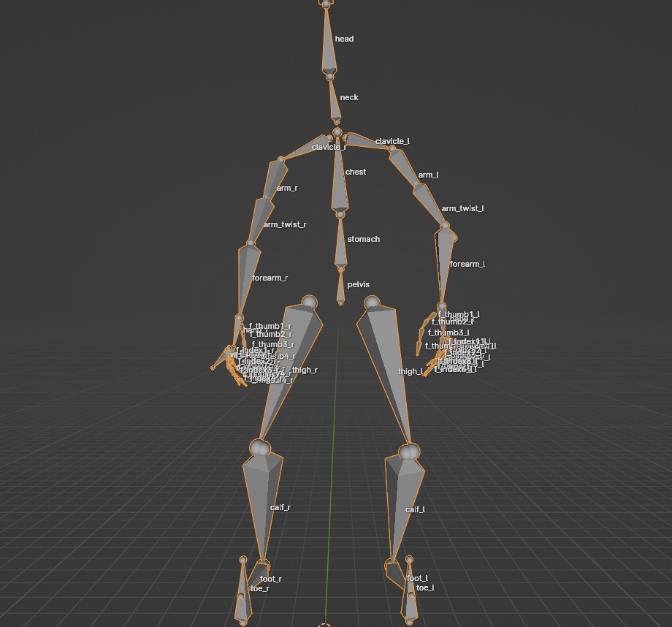Viewport: 672px width, 627px height.
Task: Select the arm_twist_l bone
Action: (x=429, y=204)
